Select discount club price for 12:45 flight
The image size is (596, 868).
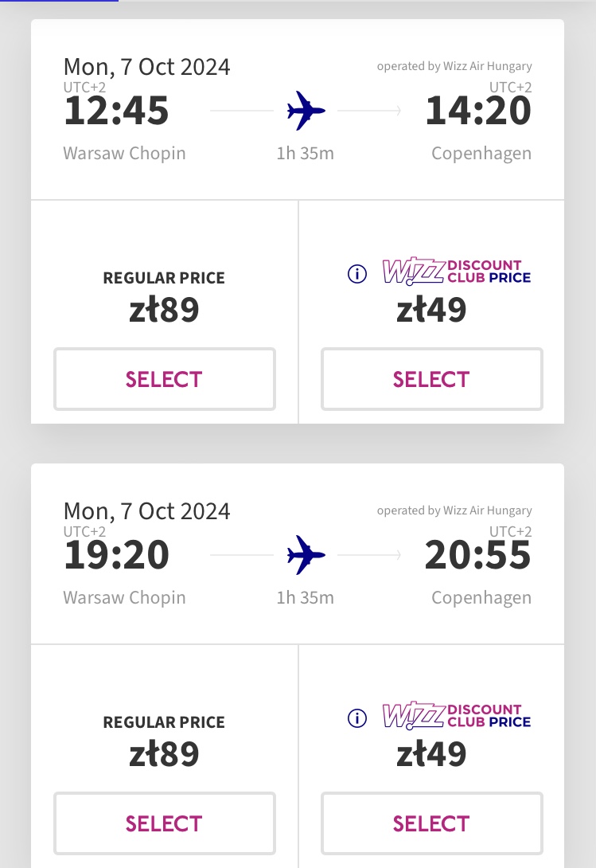coord(431,379)
